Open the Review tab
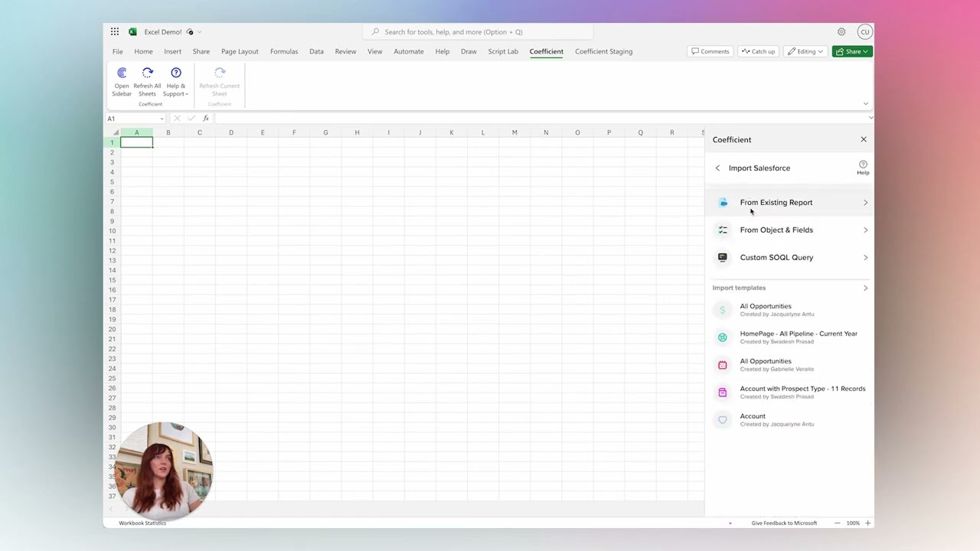 [345, 51]
